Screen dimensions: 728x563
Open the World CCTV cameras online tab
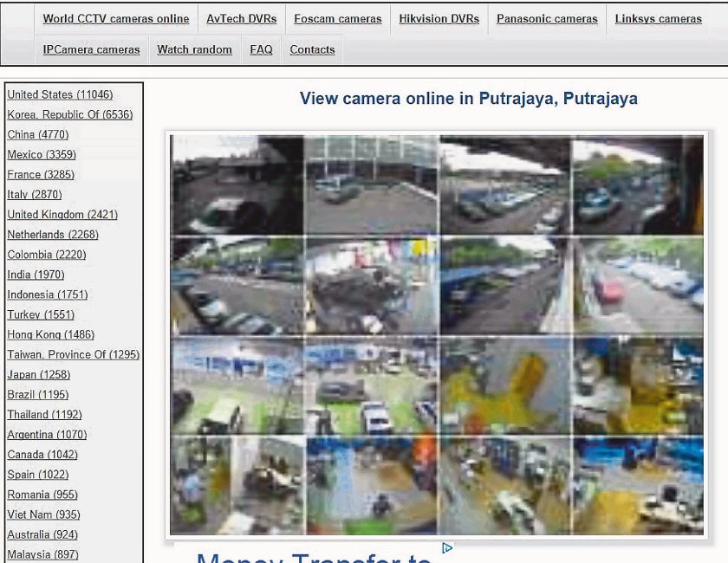tap(116, 18)
